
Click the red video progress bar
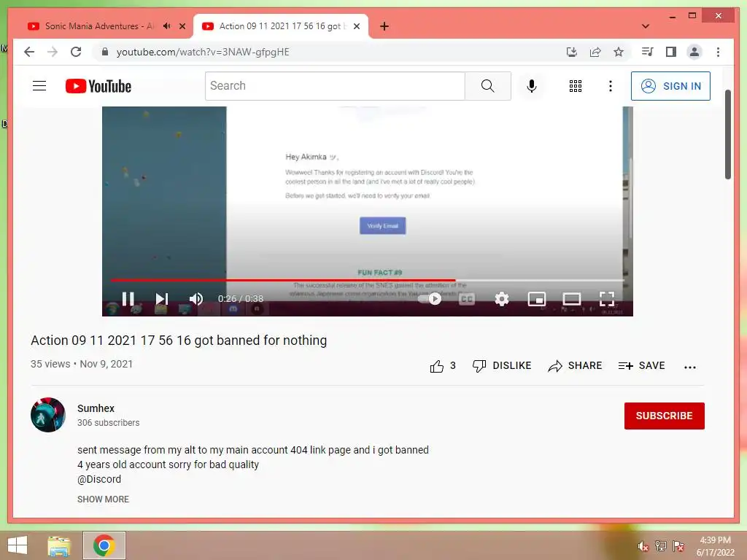(282, 280)
